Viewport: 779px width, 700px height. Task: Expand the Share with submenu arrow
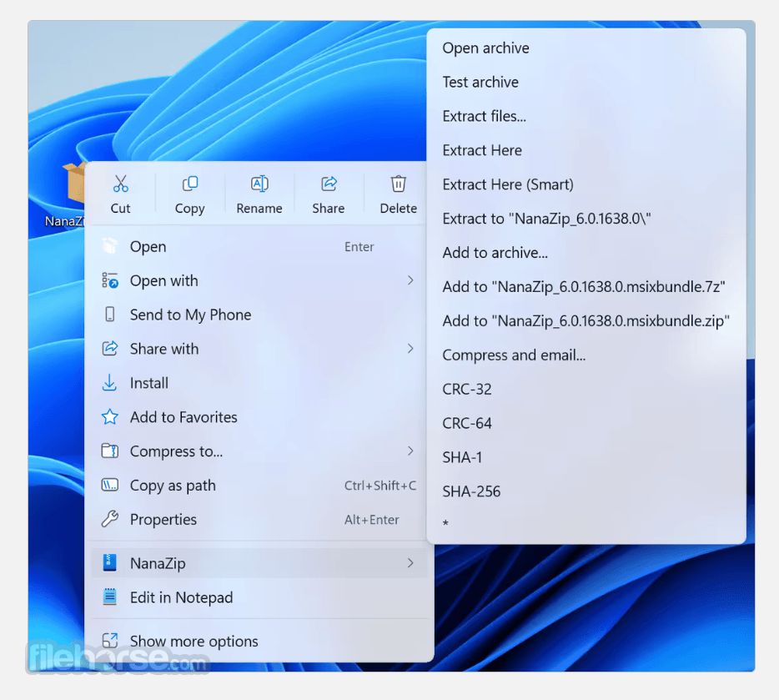[x=410, y=348]
